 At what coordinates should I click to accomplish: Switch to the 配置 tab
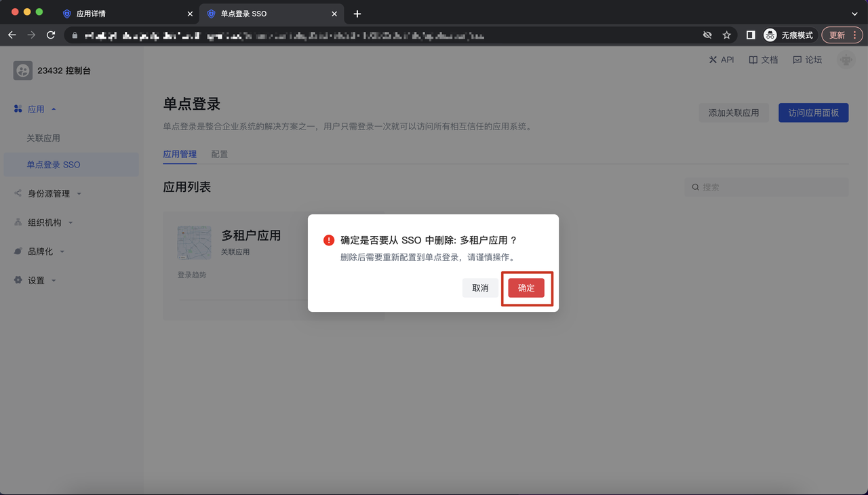pyautogui.click(x=219, y=155)
